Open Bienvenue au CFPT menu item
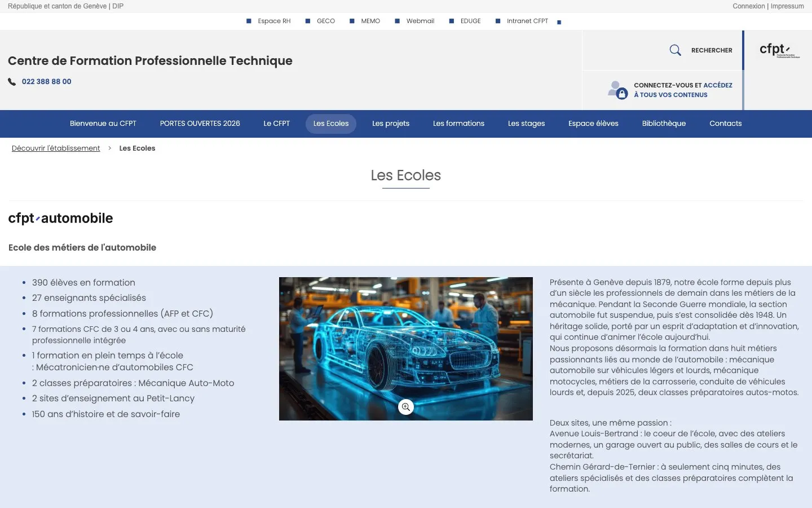The width and height of the screenshot is (812, 508). [103, 124]
